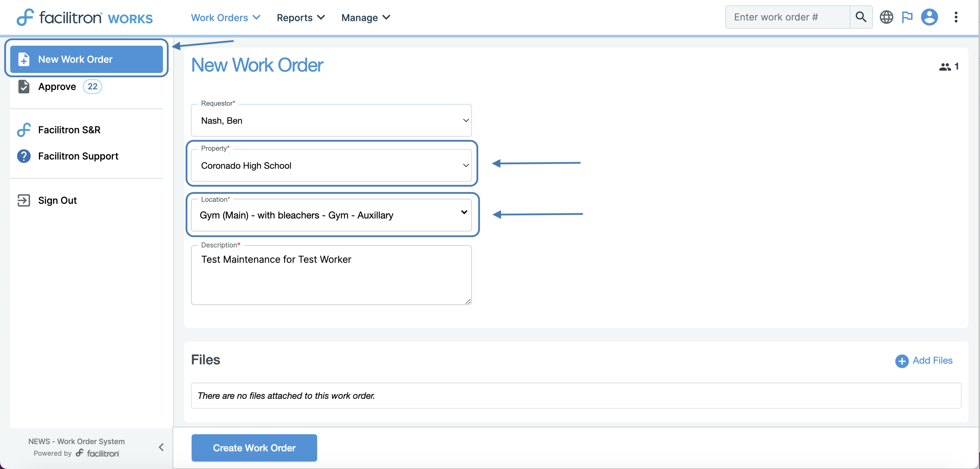Click the flag icon in header

(907, 17)
